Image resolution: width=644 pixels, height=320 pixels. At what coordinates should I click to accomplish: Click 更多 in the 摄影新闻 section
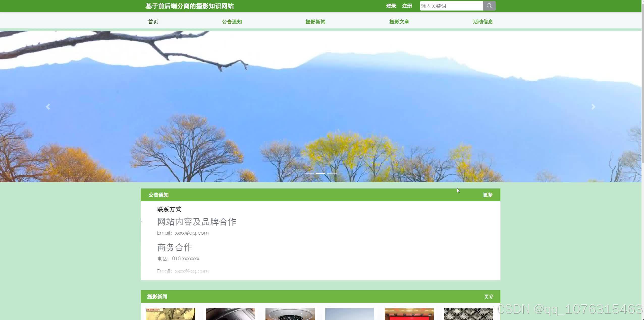488,297
